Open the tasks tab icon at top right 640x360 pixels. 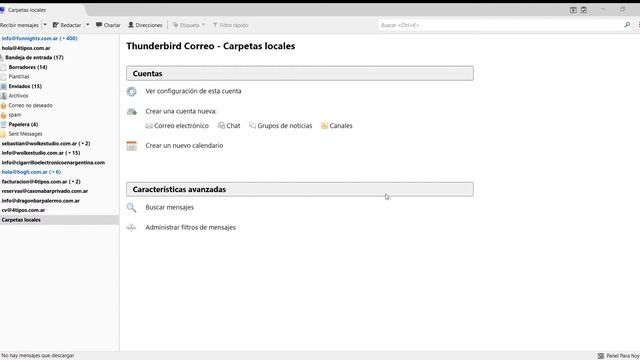tap(584, 10)
